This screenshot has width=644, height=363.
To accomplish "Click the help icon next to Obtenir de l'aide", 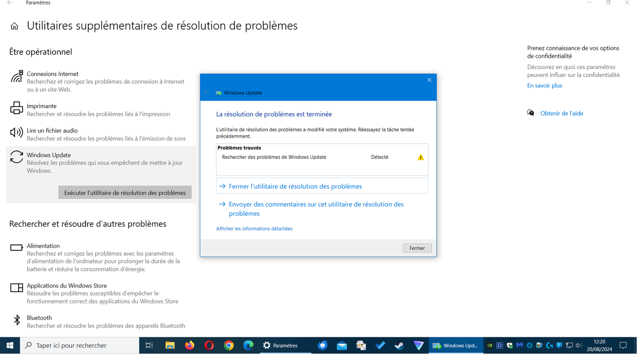I will 531,113.
